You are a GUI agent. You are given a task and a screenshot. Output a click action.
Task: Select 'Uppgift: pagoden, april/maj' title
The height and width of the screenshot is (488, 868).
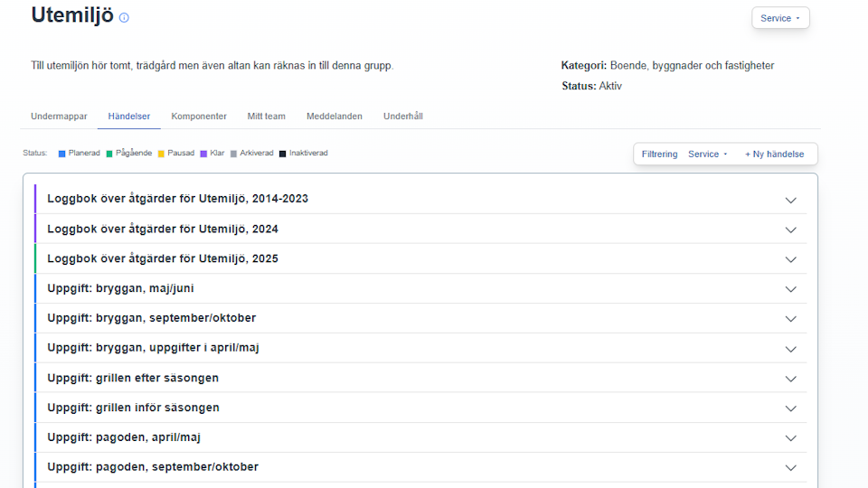(x=124, y=437)
